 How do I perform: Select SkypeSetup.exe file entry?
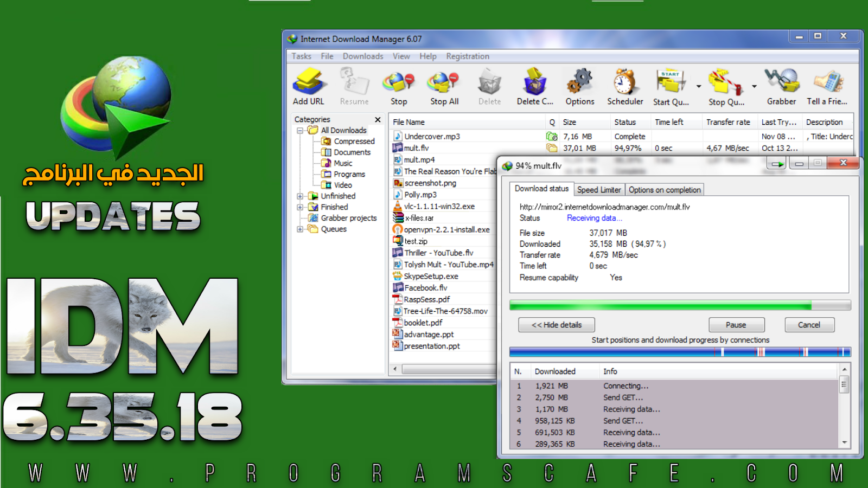coord(425,276)
